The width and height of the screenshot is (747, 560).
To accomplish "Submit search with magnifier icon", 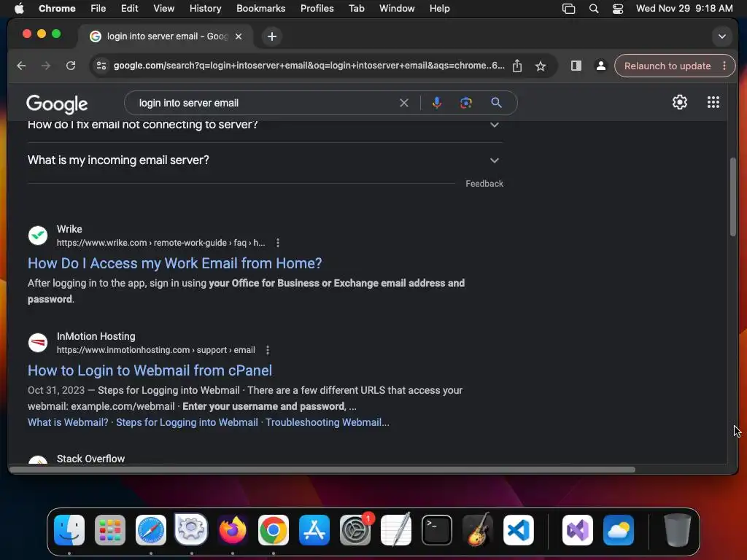I will 496,103.
